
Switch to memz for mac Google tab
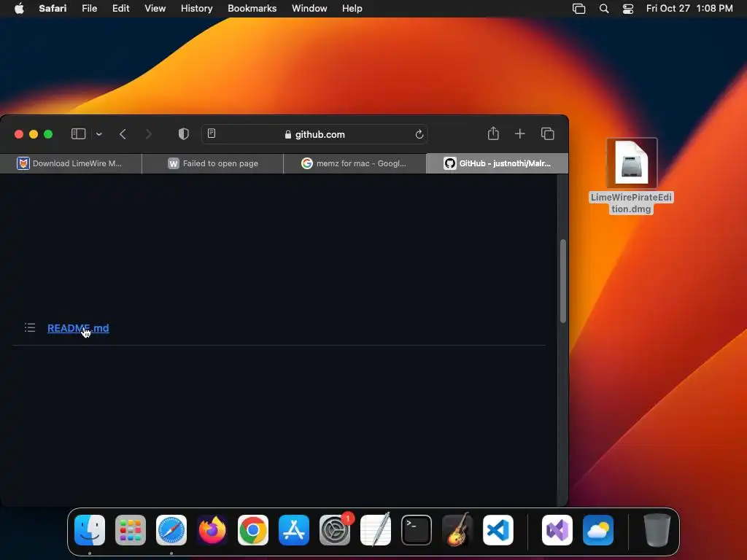click(355, 163)
